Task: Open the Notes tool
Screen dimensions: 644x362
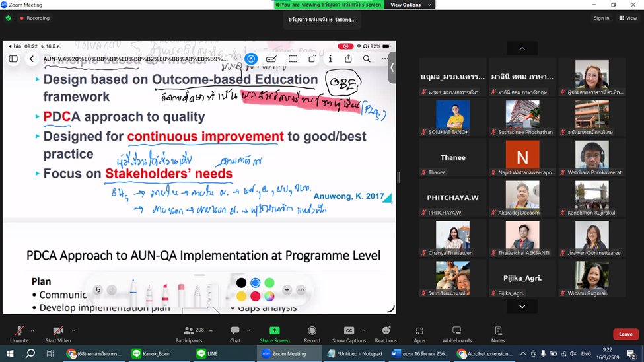Action: click(498, 331)
